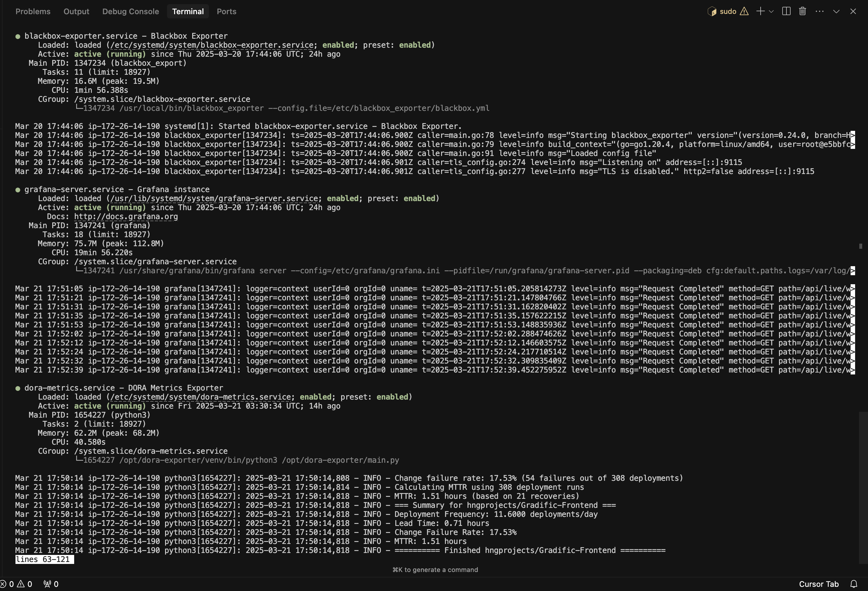The width and height of the screenshot is (868, 591).
Task: Click the 'lines 63-121' pager indicator
Action: click(44, 559)
